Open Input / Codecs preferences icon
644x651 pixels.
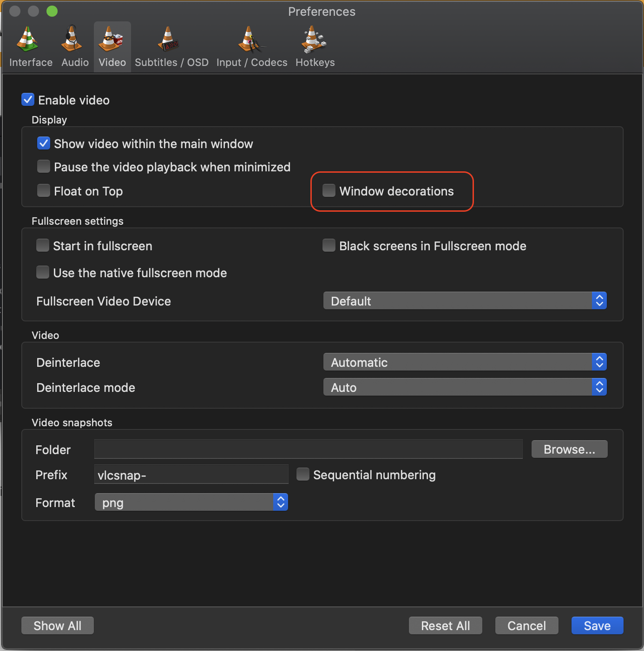(251, 39)
